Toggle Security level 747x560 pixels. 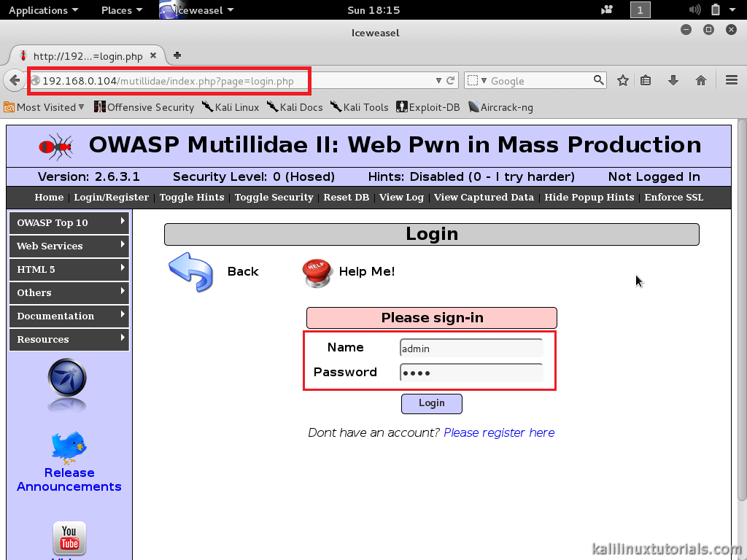click(x=274, y=197)
